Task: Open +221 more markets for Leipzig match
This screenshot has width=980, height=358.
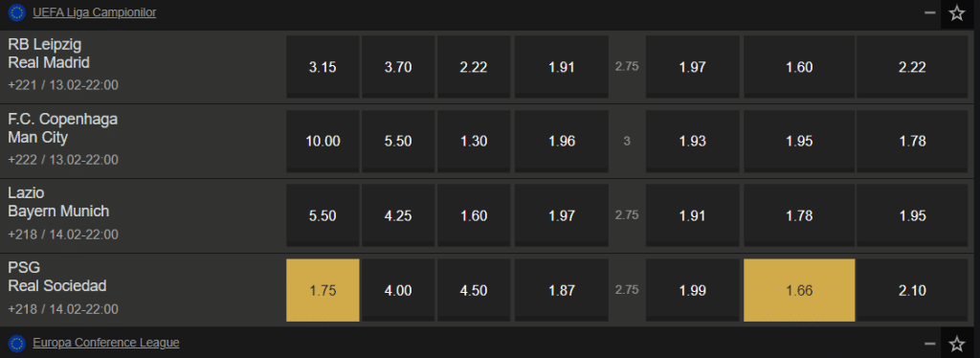Action: (63, 85)
